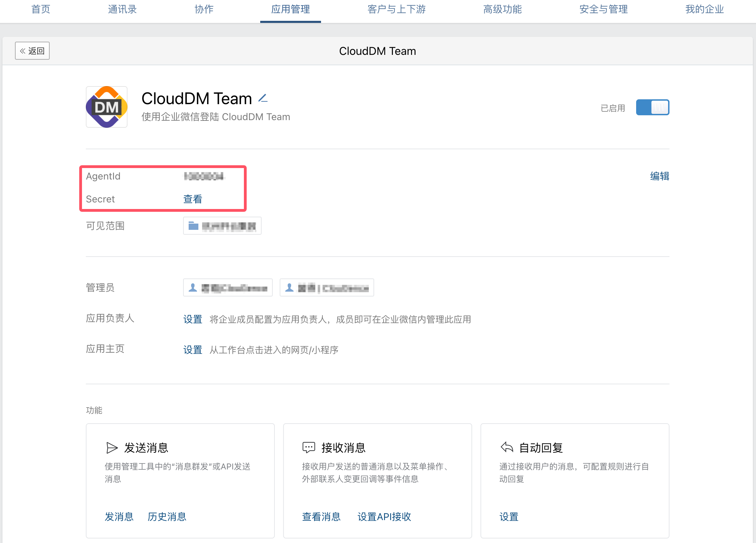Viewport: 756px width, 543px height.
Task: View the Secret via 查看 link
Action: point(192,199)
